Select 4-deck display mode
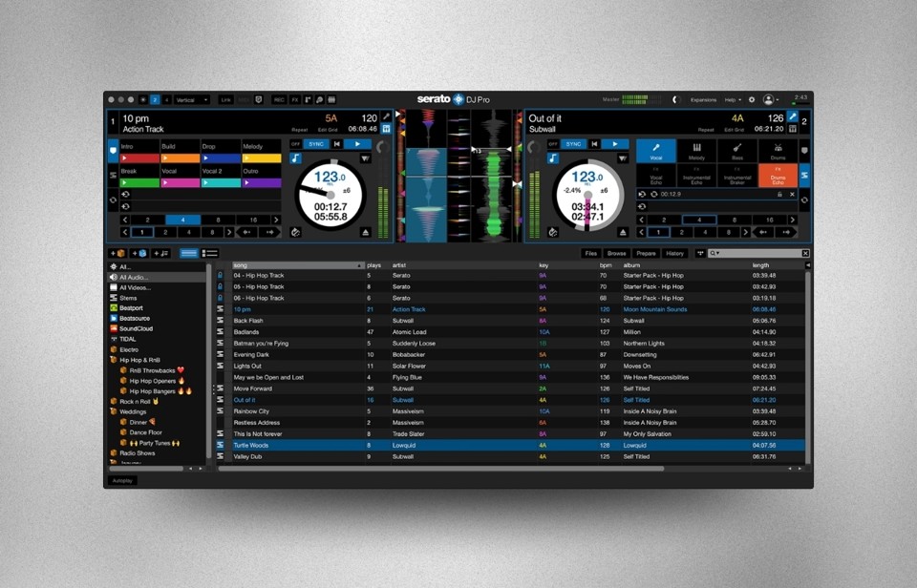Screen dimensions: 917x588 click(166, 100)
